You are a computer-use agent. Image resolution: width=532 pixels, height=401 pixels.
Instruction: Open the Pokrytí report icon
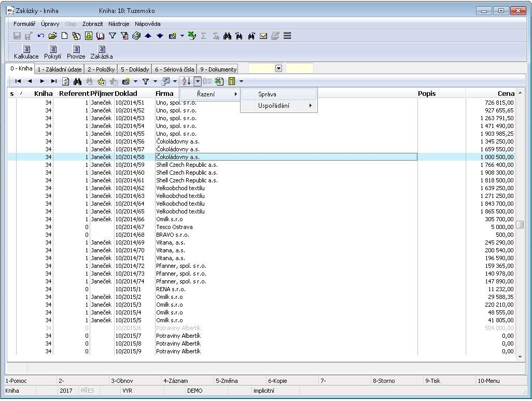click(x=52, y=49)
